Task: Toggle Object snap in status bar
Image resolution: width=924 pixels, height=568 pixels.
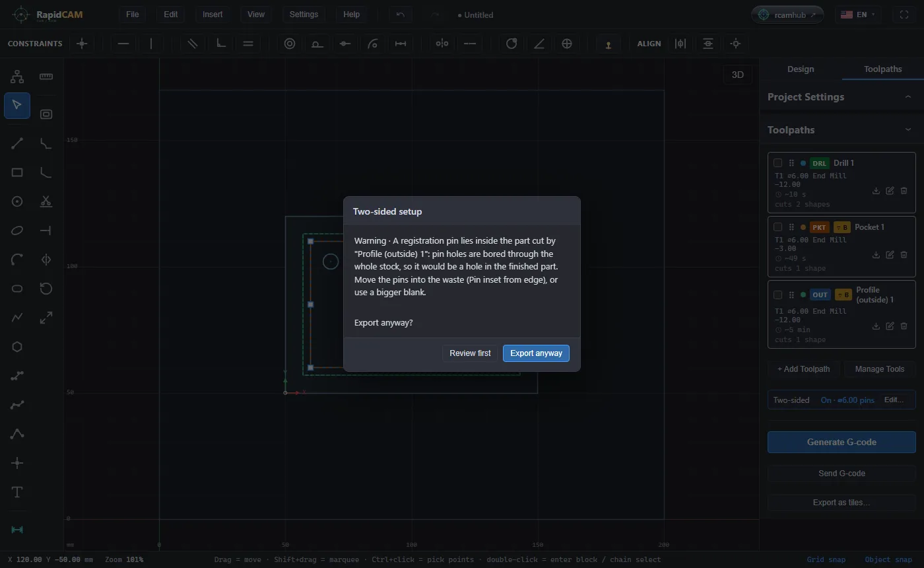Action: click(888, 560)
